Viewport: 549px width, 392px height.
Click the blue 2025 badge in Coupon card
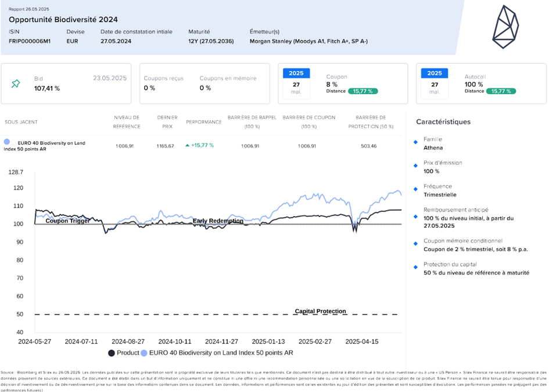click(296, 73)
